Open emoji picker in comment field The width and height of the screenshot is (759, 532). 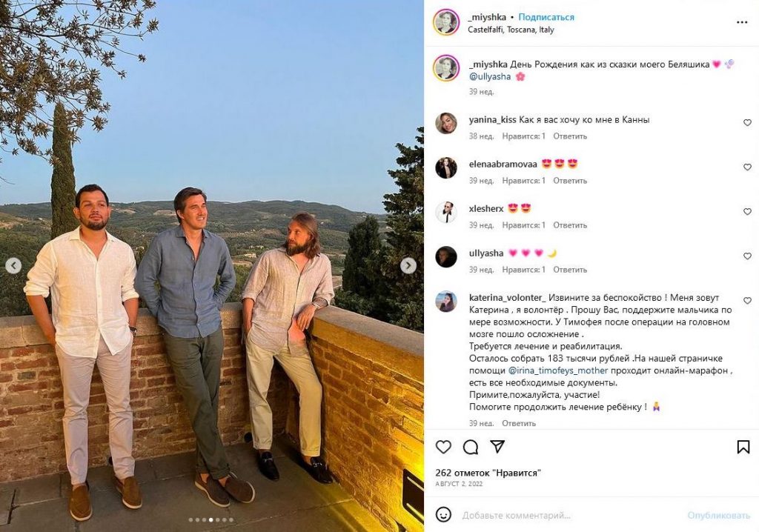tap(443, 514)
